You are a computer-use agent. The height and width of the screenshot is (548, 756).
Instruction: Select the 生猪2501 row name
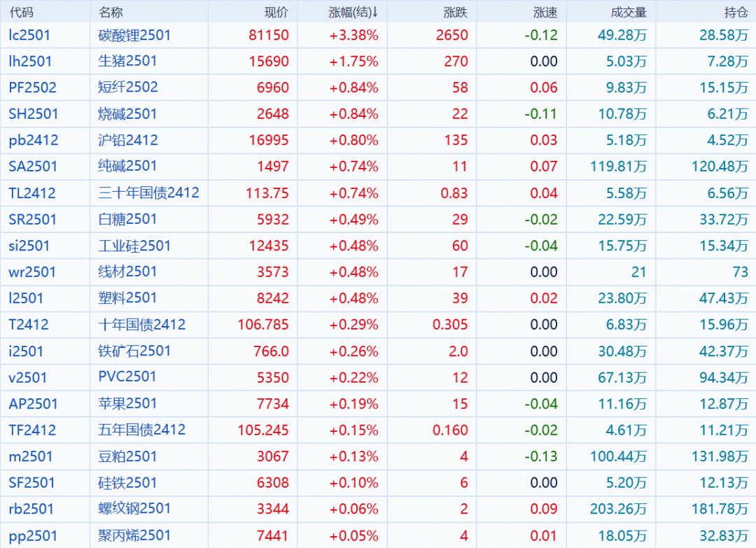coord(127,61)
